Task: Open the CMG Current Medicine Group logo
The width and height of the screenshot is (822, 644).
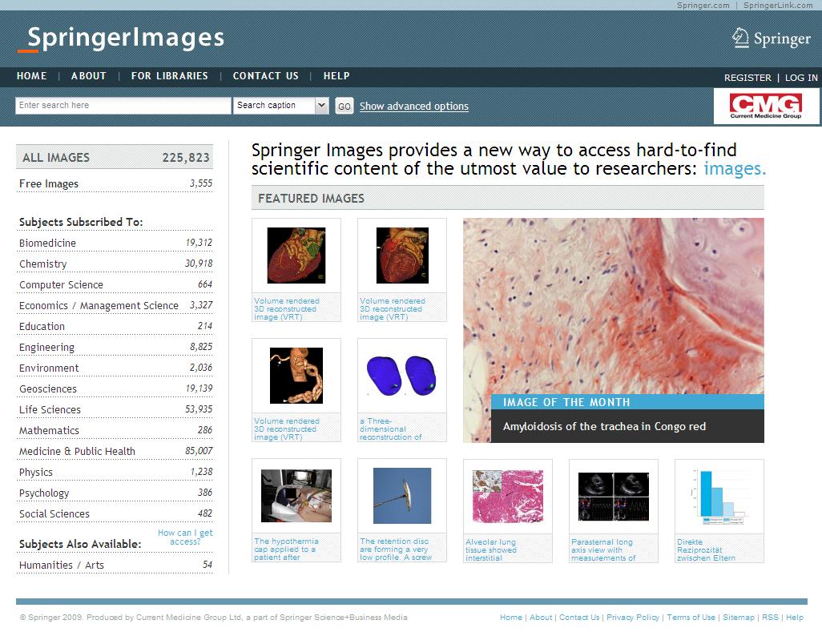Action: 766,106
